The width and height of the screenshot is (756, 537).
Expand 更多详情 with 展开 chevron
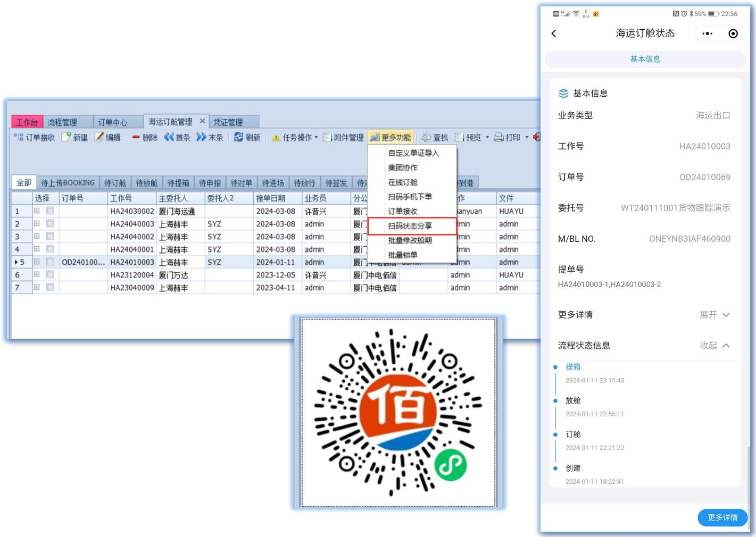point(726,315)
